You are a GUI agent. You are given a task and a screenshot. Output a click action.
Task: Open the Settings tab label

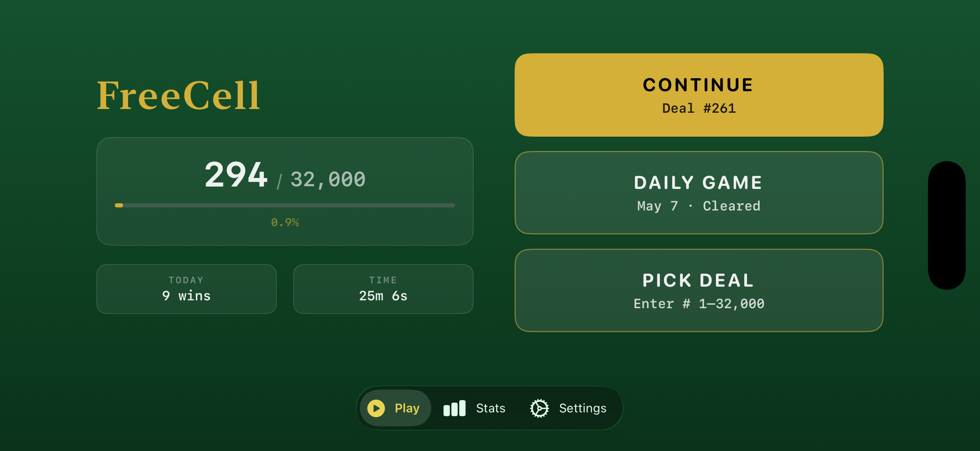(x=583, y=408)
